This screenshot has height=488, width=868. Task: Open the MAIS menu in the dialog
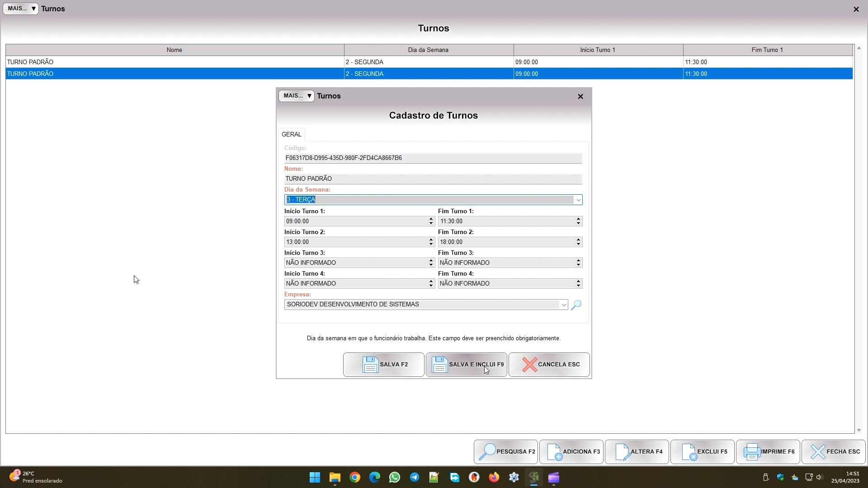(x=297, y=96)
